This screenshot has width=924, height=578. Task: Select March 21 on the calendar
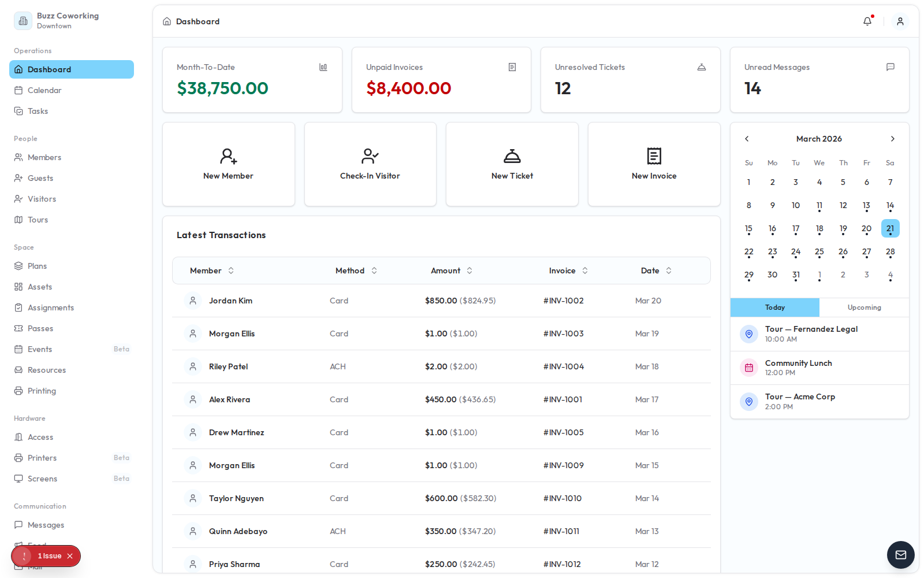pos(890,228)
